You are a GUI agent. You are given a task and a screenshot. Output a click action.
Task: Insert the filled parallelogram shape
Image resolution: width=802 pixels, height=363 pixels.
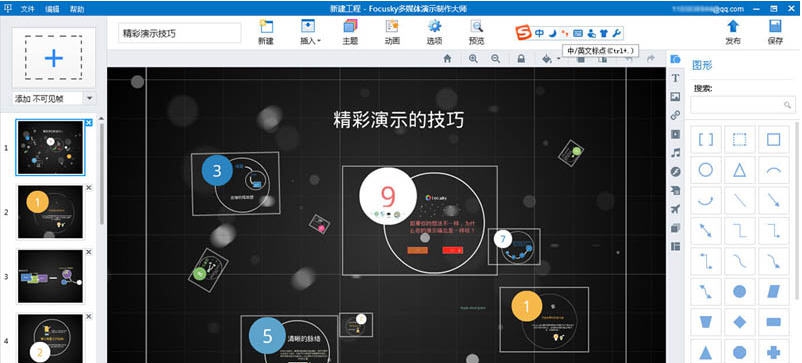(x=773, y=292)
